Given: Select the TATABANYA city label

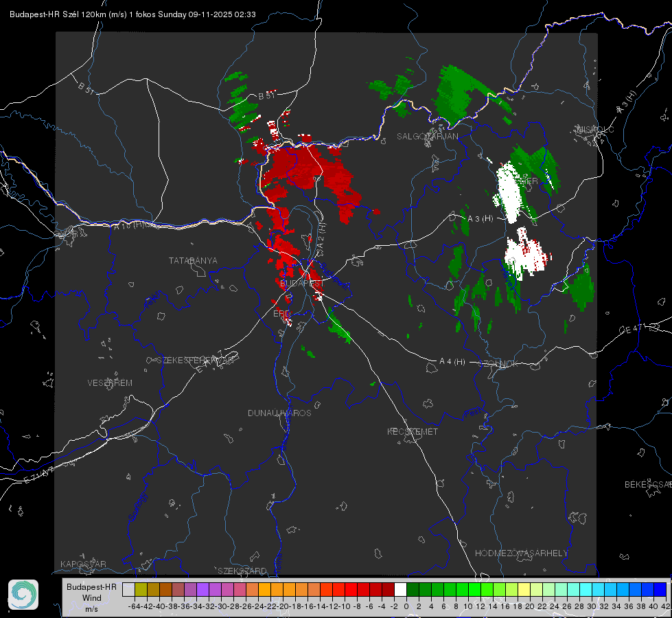Looking at the screenshot, I should 193,261.
